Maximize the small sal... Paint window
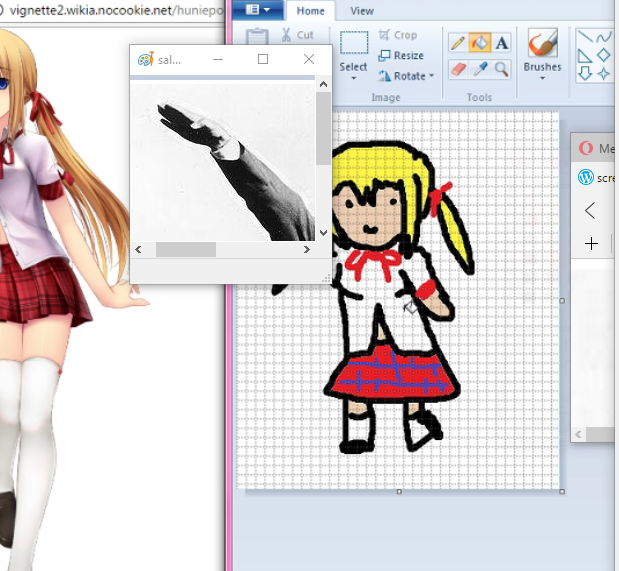619x571 pixels. point(263,59)
